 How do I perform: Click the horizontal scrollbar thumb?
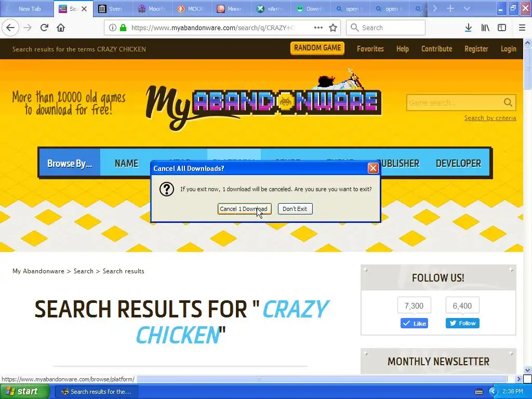[258, 379]
